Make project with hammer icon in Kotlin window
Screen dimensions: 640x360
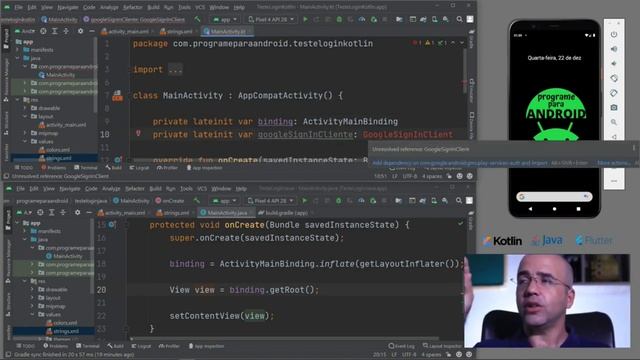click(198, 19)
